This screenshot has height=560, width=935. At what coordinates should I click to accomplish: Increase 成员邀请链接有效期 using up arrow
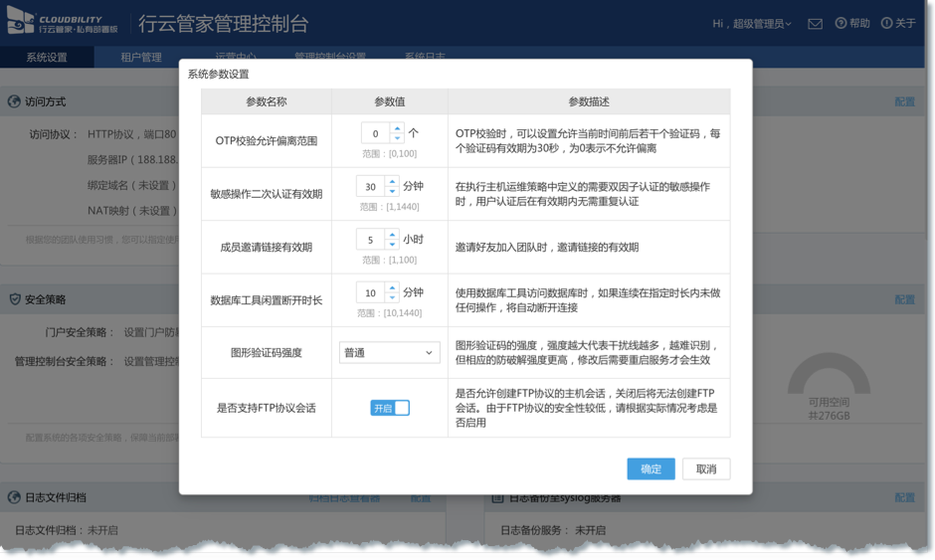pos(390,235)
